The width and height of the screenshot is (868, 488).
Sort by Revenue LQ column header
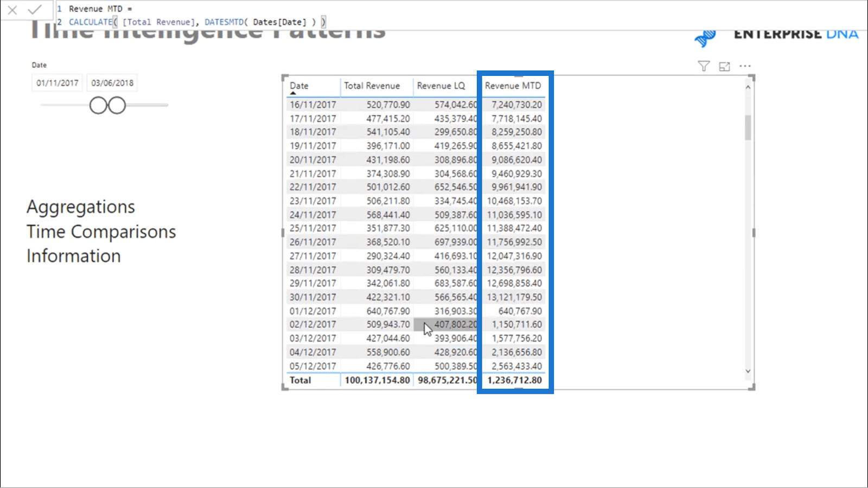(x=441, y=86)
